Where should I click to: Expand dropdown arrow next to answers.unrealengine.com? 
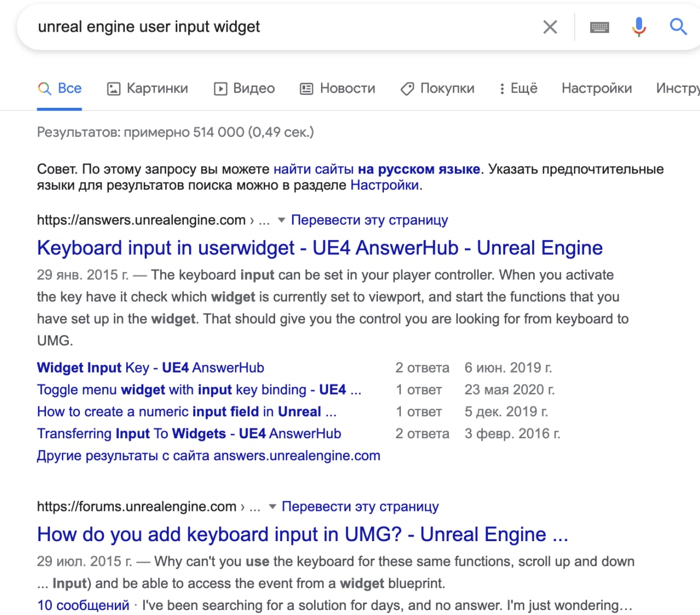coord(282,220)
